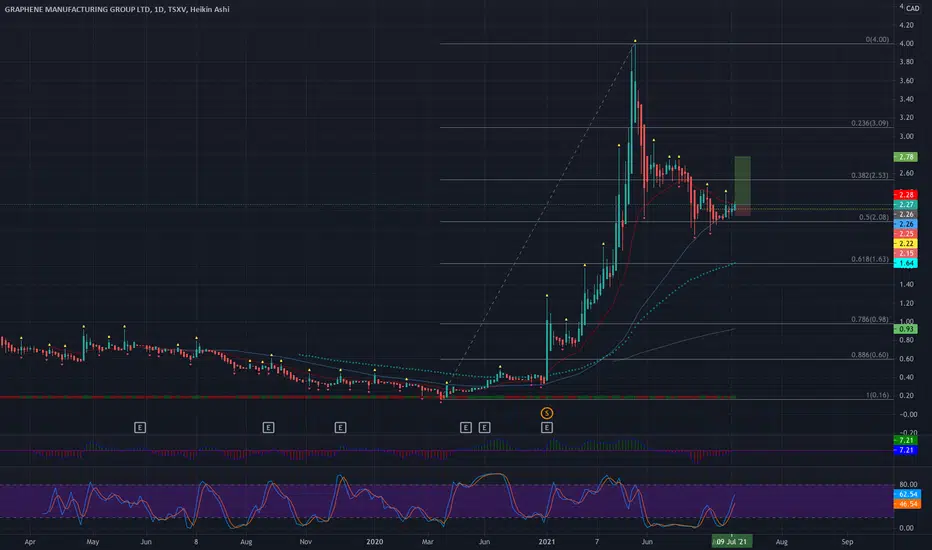Select the 0.618(1.63) Fibonacci level label

[870, 259]
